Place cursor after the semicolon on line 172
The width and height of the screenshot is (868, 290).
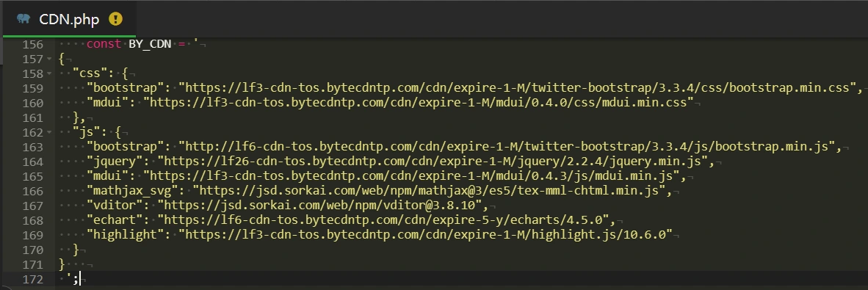(80, 279)
